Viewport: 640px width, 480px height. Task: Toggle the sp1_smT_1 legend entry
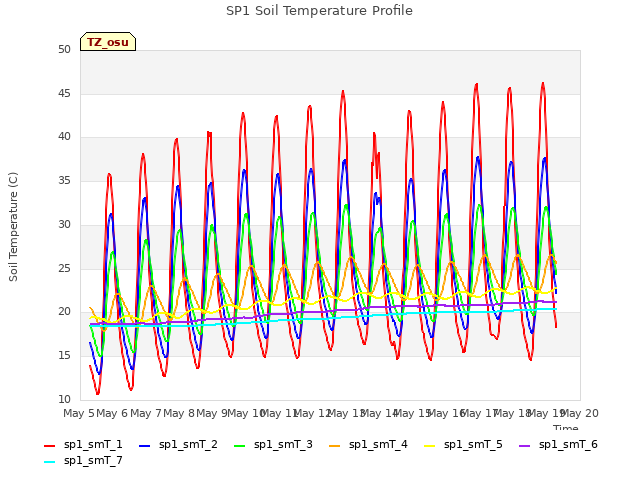83,445
